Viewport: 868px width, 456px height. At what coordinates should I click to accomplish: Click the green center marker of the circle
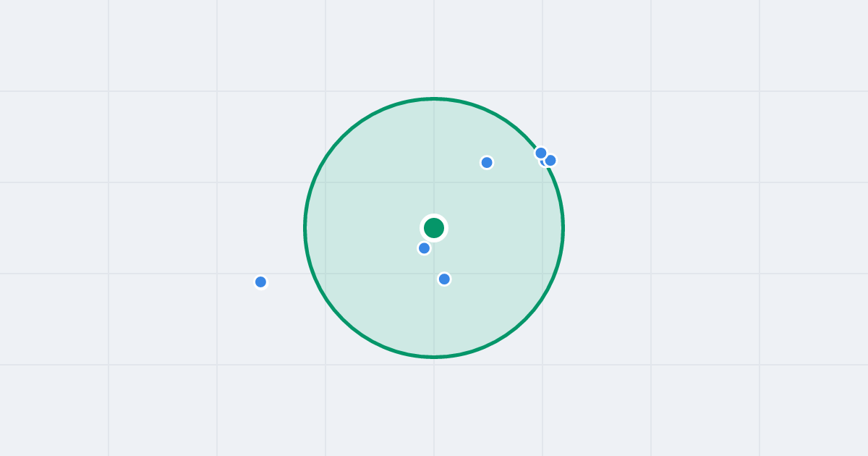coord(434,228)
